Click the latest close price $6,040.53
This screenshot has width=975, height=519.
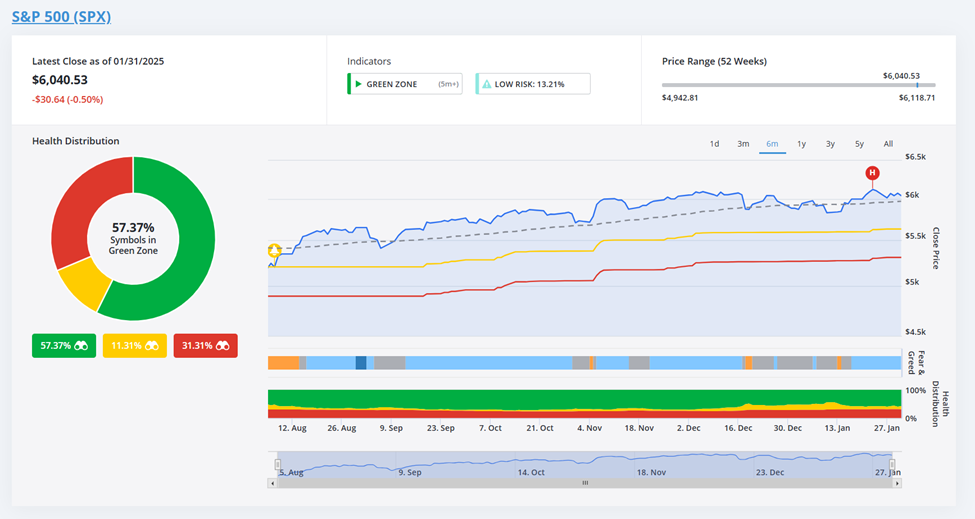(60, 80)
